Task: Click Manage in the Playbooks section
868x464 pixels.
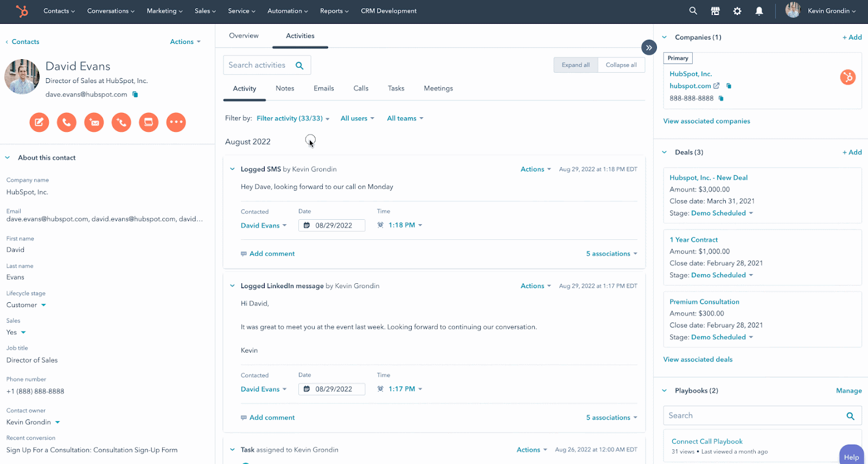Action: pyautogui.click(x=848, y=391)
